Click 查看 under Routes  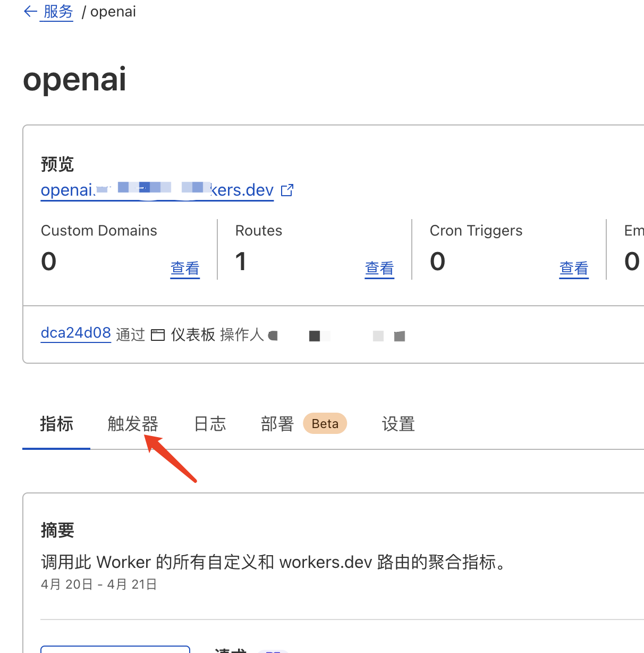pos(379,269)
